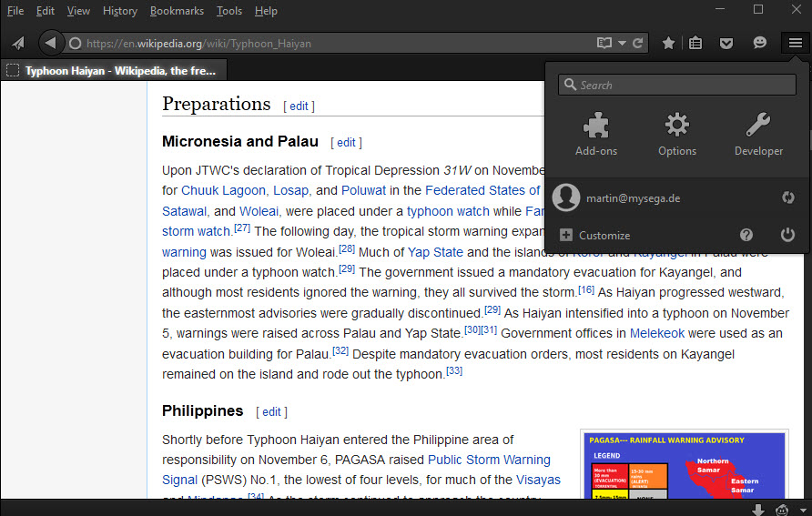Select the Typhoon Haiyan Wikipedia tab

click(x=114, y=71)
